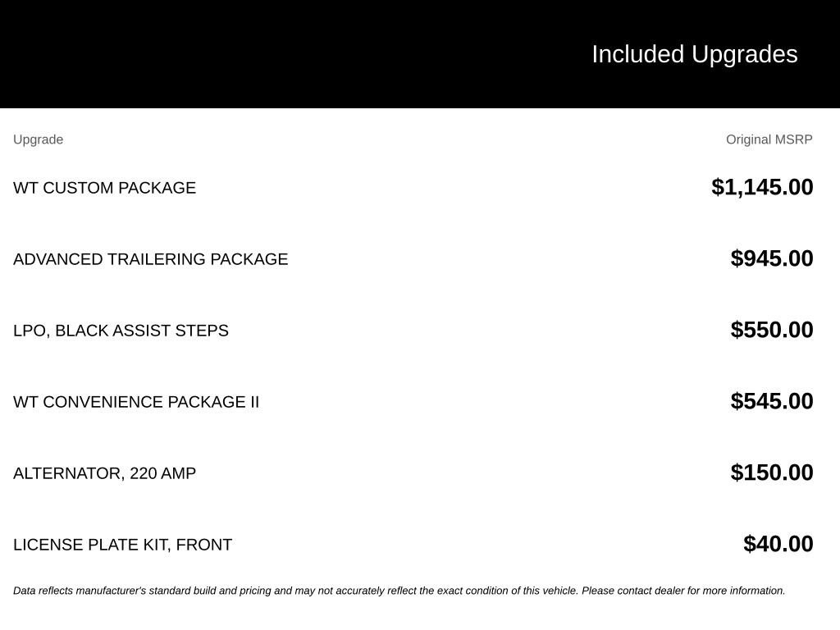Click the $550.00 price for assist steps

772,330
